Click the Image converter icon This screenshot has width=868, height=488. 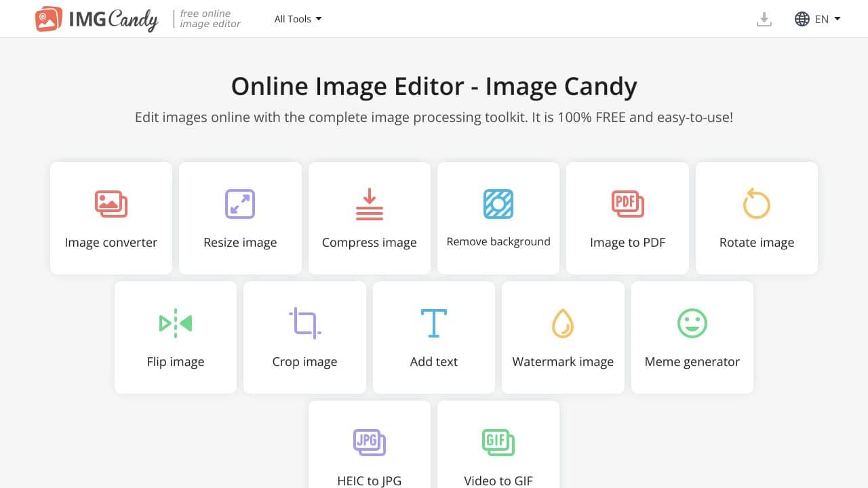pyautogui.click(x=111, y=204)
